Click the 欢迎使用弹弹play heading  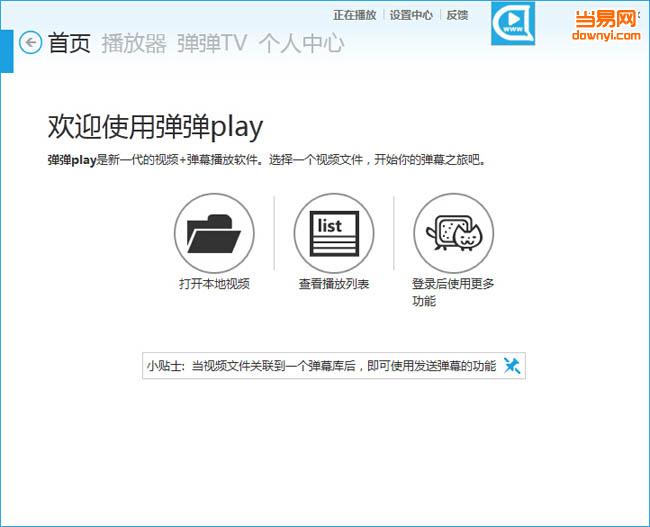(155, 127)
